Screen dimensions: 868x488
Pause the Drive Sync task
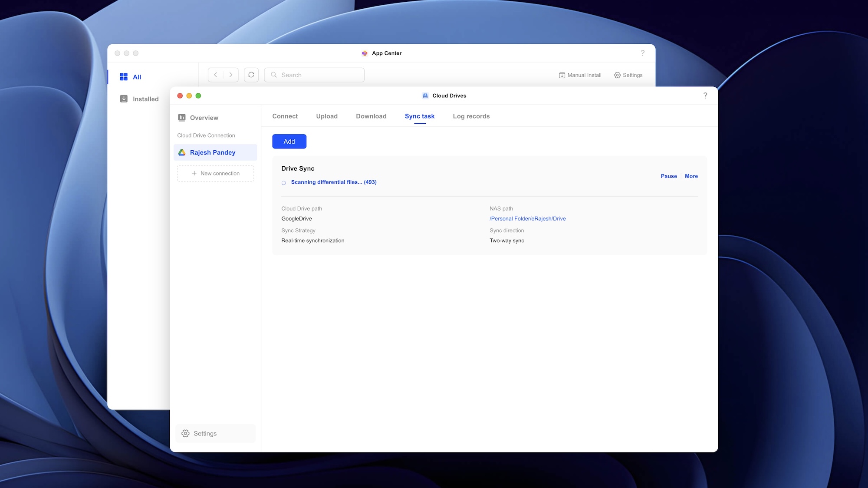pyautogui.click(x=668, y=176)
